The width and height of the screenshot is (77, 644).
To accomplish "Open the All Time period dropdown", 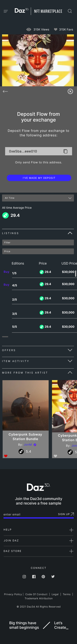I will (38, 198).
